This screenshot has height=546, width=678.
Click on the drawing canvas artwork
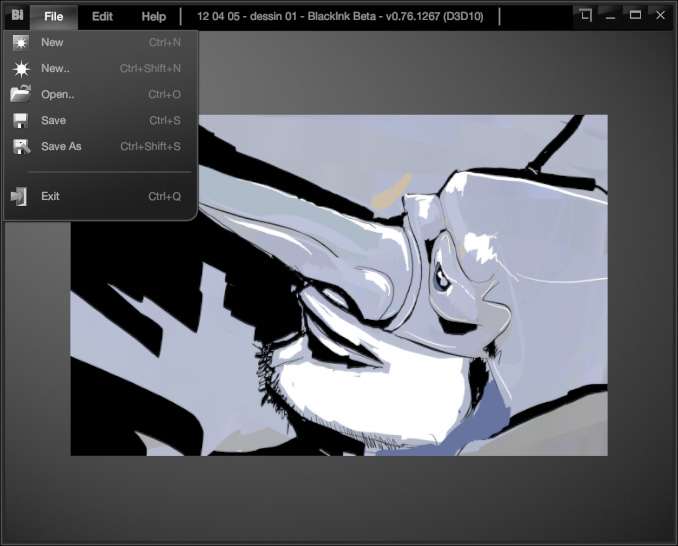click(x=339, y=285)
